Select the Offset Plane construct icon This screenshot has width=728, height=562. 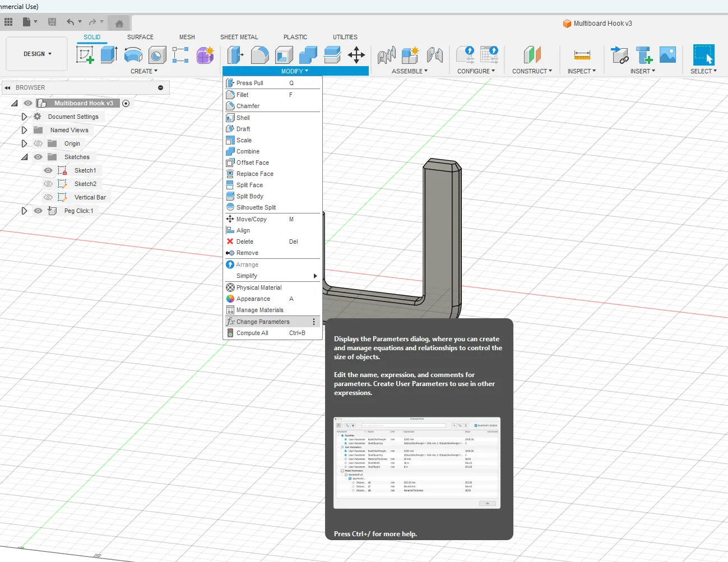(x=532, y=55)
